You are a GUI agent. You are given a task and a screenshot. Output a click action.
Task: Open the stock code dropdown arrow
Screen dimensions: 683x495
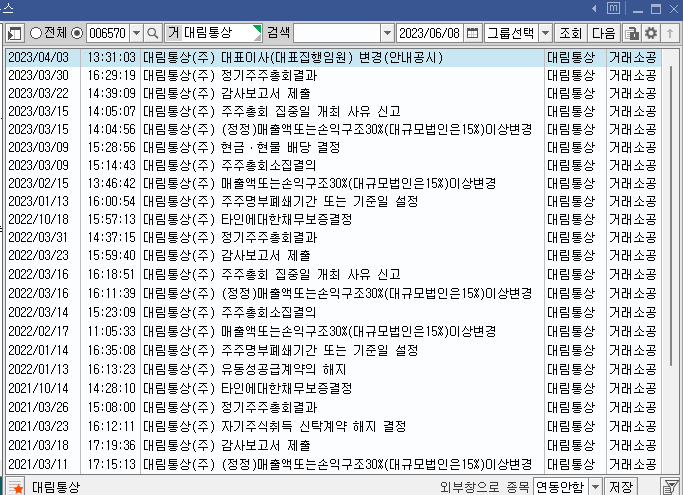pos(137,33)
